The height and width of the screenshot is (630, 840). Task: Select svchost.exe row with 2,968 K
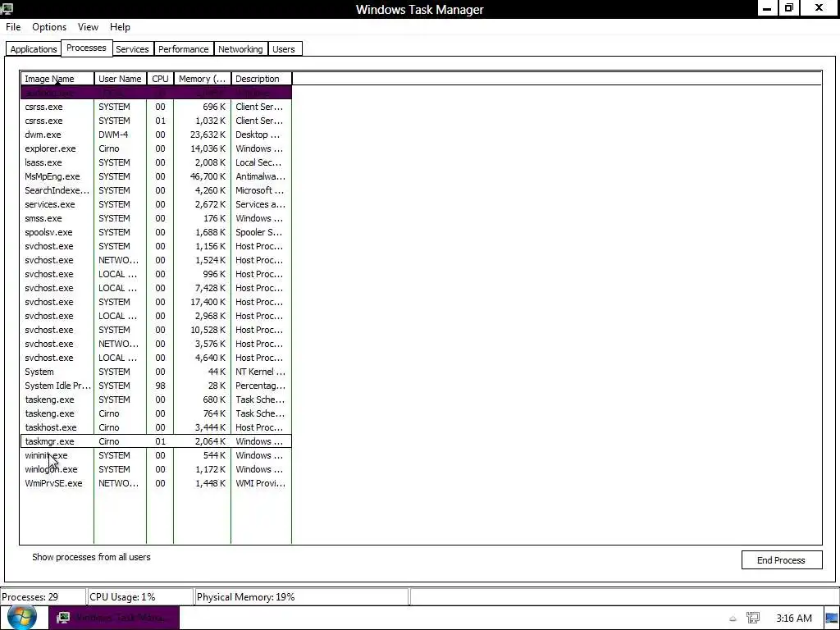[x=156, y=316]
